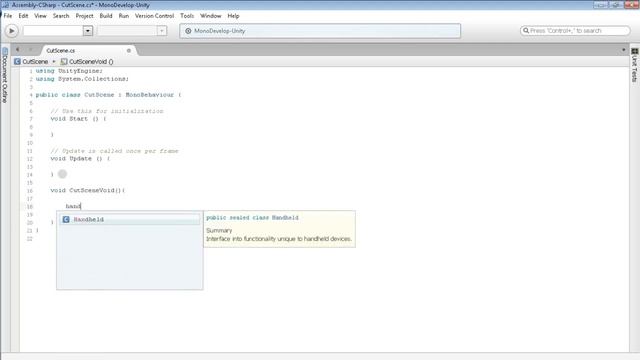Screen dimensions: 640x360
Task: Click the 'using UnityEngine;' line
Action: (69, 71)
